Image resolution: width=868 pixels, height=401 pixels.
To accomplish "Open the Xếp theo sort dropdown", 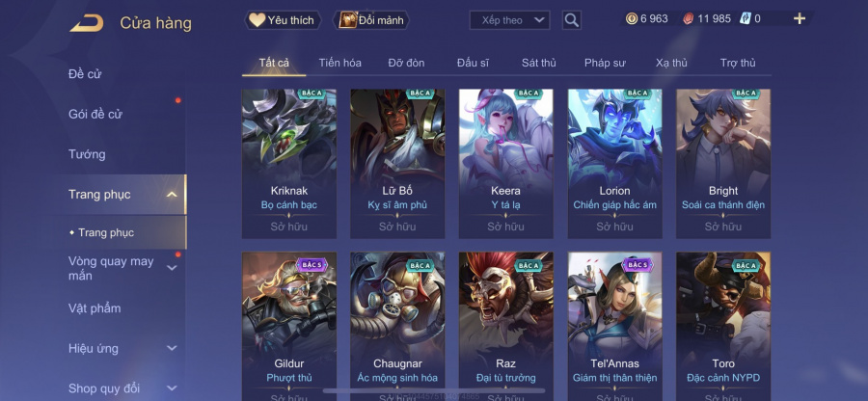I will [509, 20].
